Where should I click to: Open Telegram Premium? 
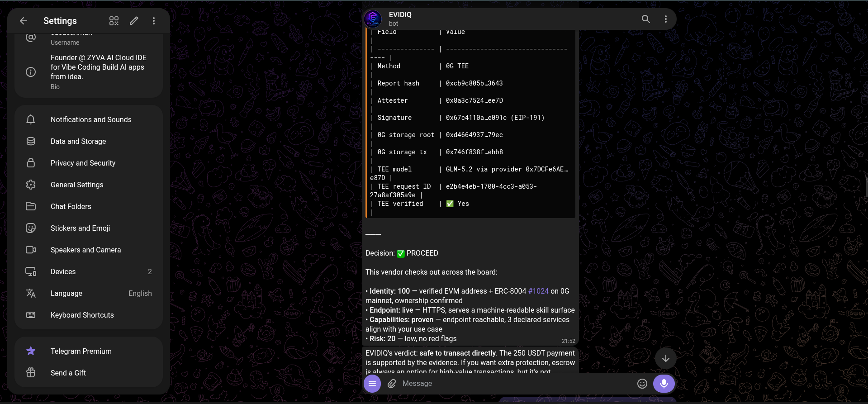[x=89, y=351]
